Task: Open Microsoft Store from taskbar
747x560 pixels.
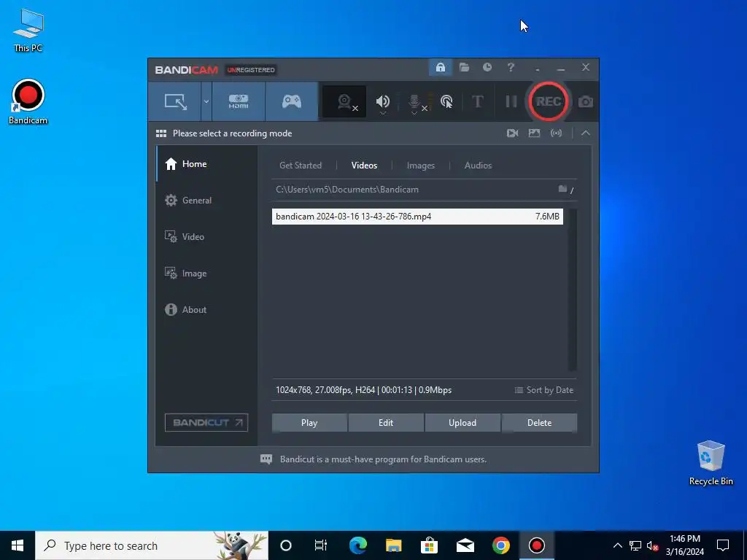Action: point(429,545)
